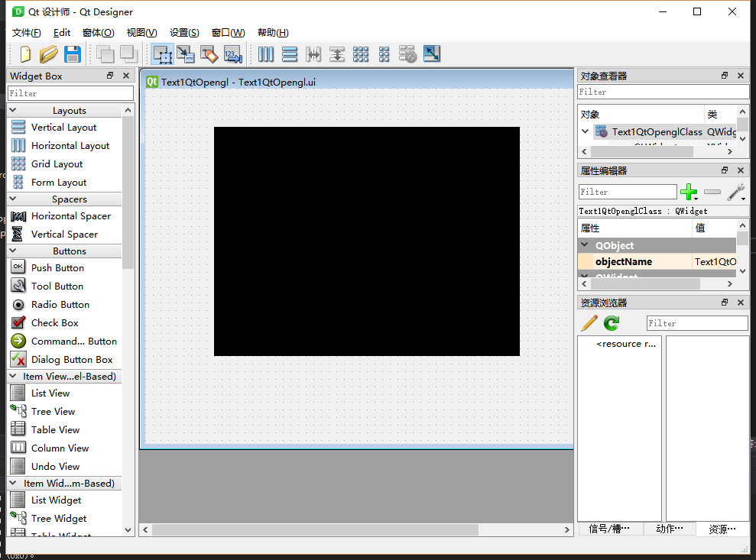Switch to Edit Buddies mode icon

point(209,54)
